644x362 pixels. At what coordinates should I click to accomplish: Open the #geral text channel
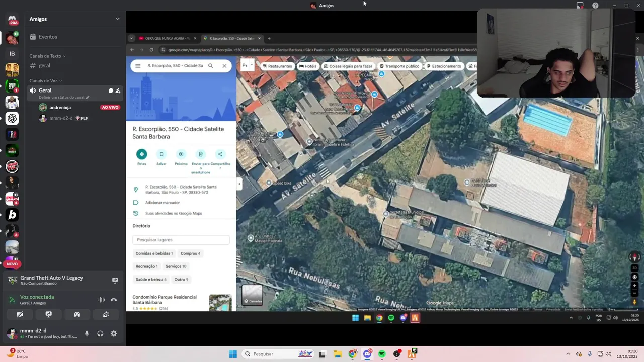pos(40,65)
